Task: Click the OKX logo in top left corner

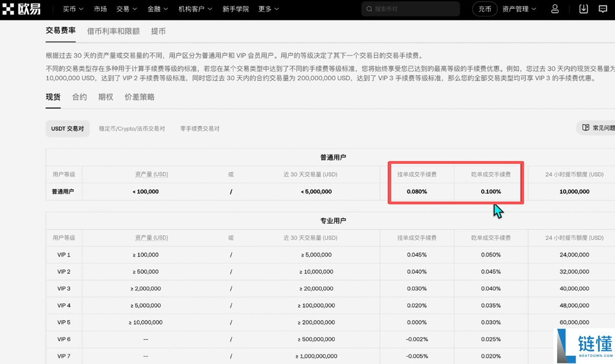Action: [22, 9]
